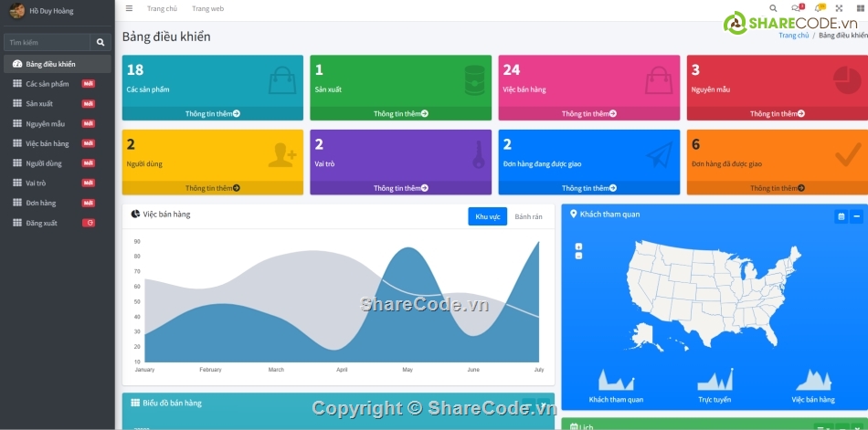
Task: Open the messages chat icon
Action: [x=796, y=8]
